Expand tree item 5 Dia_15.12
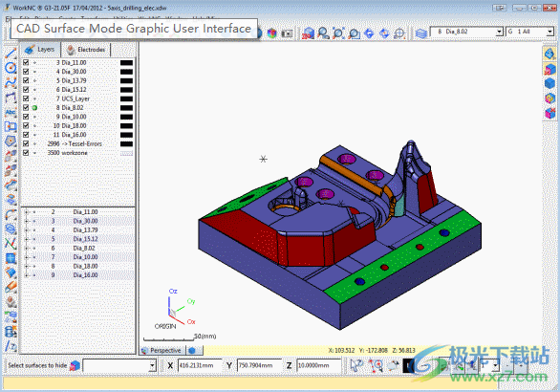 (27, 239)
